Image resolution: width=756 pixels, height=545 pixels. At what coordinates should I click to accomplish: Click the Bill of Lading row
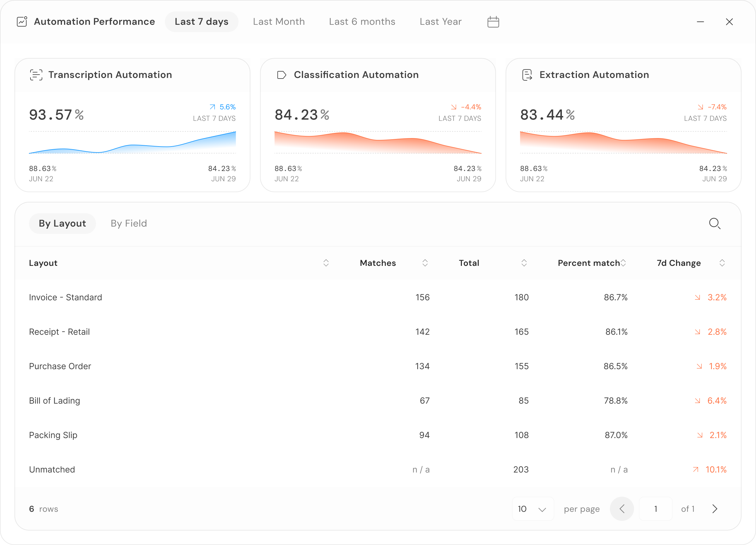(55, 401)
